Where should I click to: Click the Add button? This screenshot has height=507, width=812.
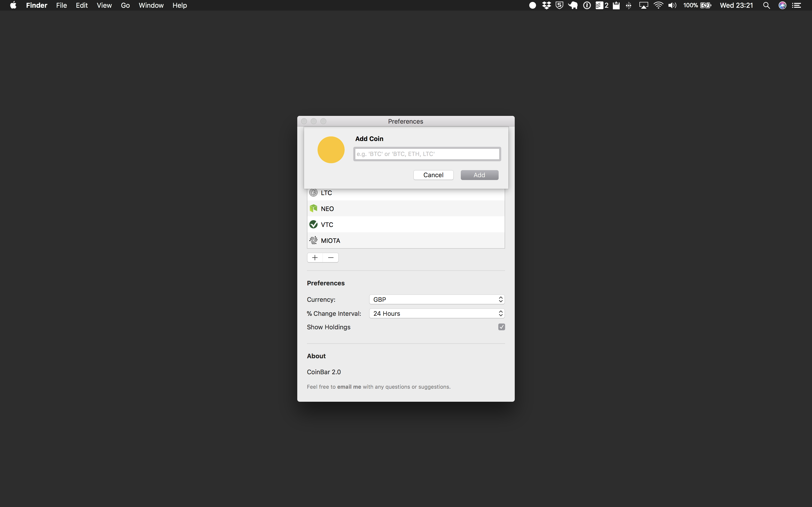click(479, 175)
